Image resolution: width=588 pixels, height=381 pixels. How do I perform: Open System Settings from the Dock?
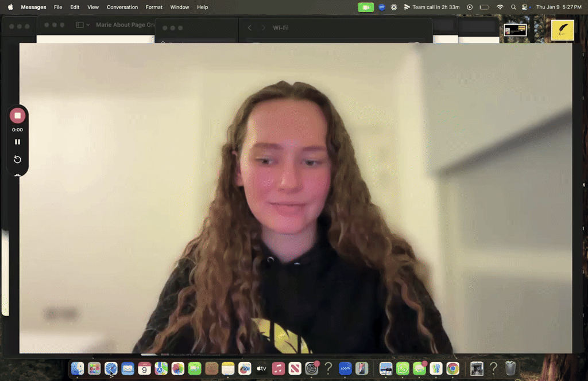[312, 368]
